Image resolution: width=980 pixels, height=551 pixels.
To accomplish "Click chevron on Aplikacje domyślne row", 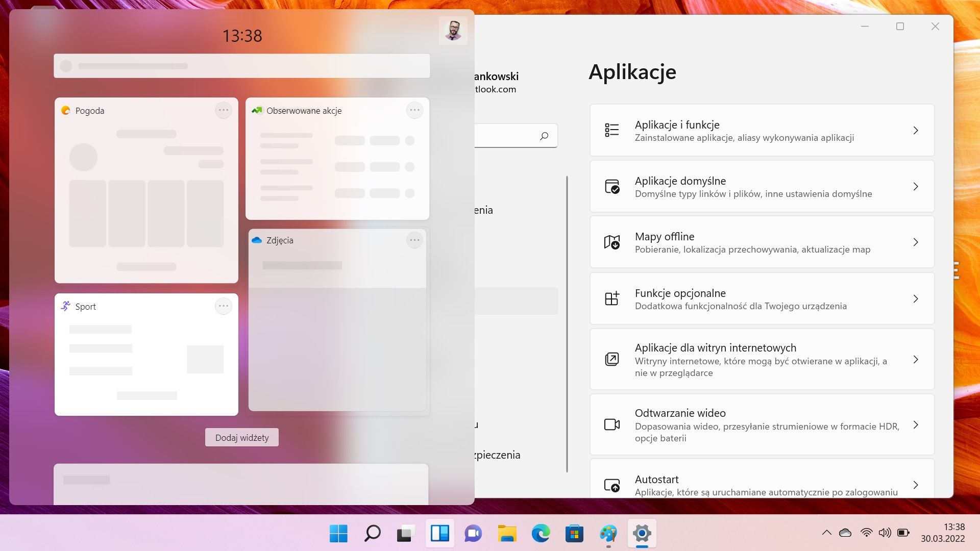I will pos(916,186).
